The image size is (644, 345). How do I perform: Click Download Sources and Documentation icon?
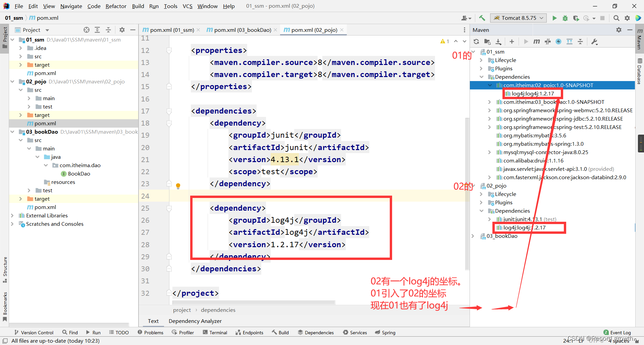click(x=498, y=42)
